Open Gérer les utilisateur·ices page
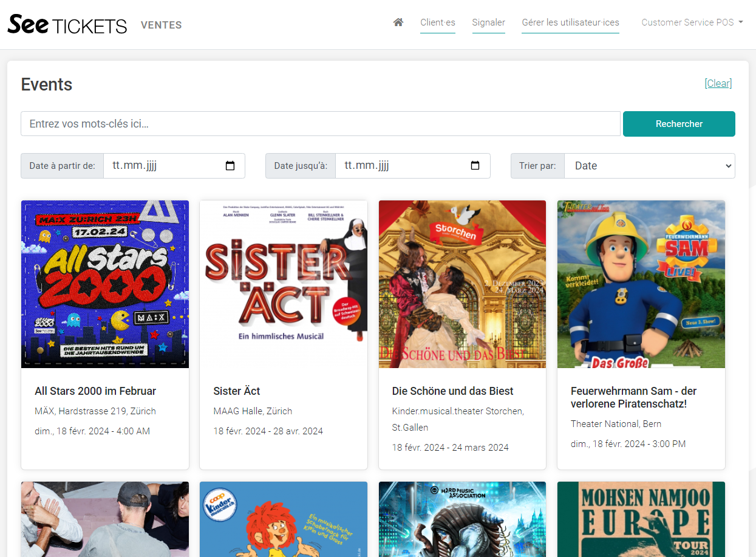This screenshot has height=557, width=756. pos(570,22)
